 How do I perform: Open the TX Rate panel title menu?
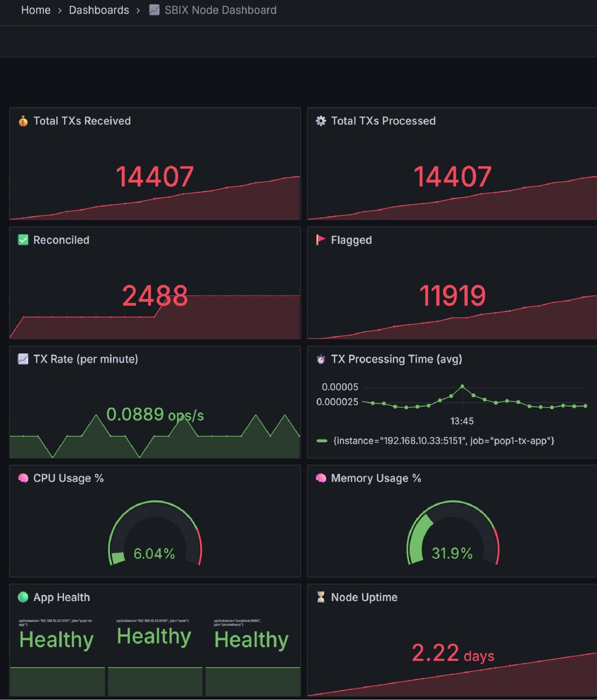click(85, 359)
